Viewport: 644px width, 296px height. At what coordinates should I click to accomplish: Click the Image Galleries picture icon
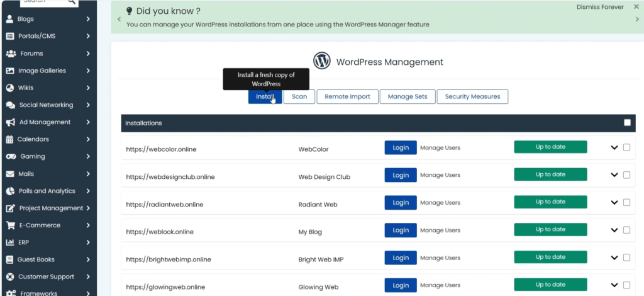click(10, 71)
